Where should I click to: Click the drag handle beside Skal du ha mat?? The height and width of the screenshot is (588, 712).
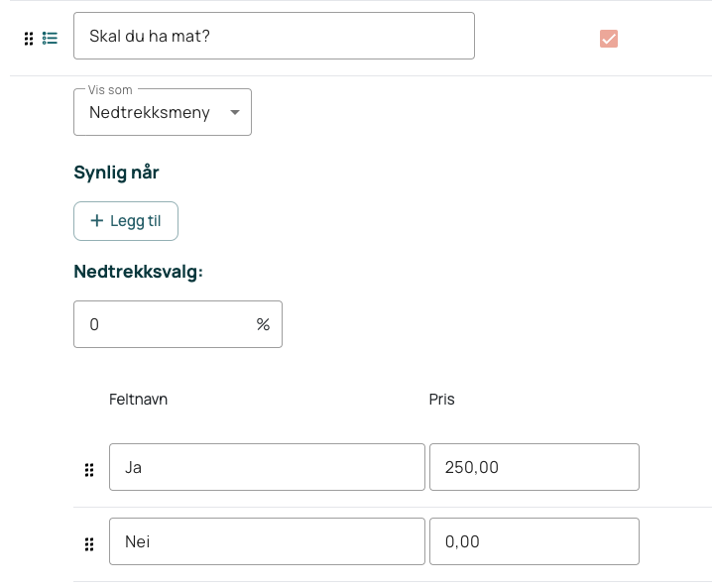click(x=29, y=39)
